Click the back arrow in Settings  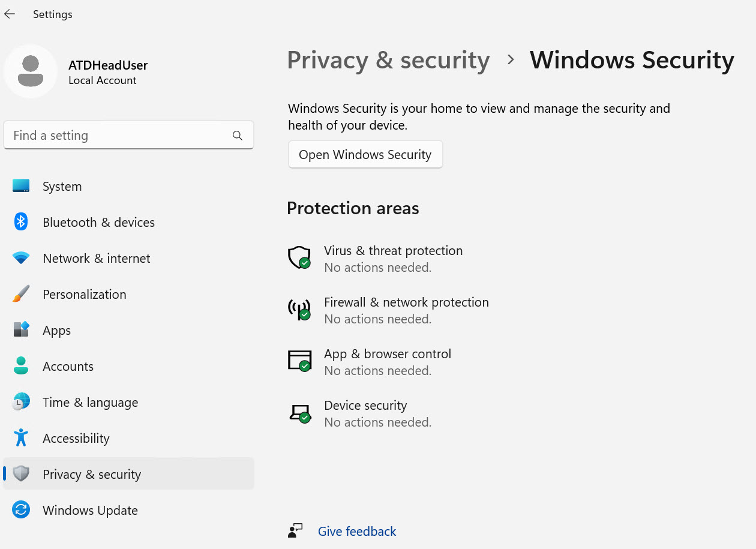pos(10,14)
